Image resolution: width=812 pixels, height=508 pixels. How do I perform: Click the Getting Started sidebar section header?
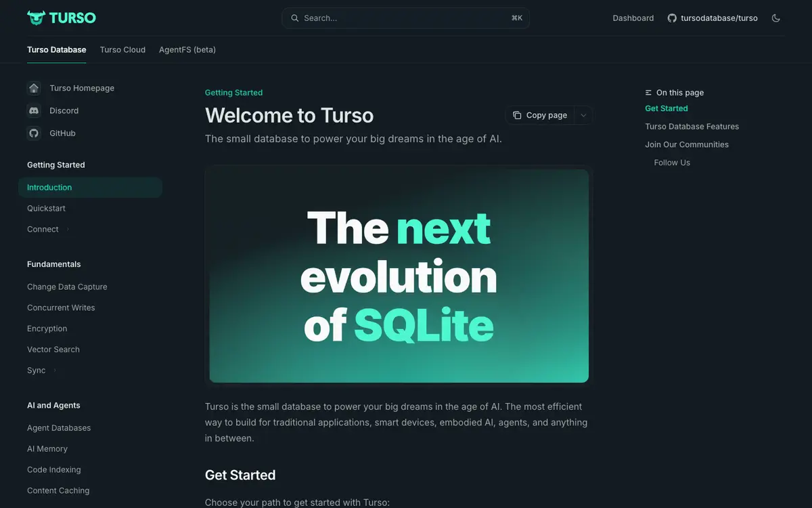pyautogui.click(x=56, y=165)
